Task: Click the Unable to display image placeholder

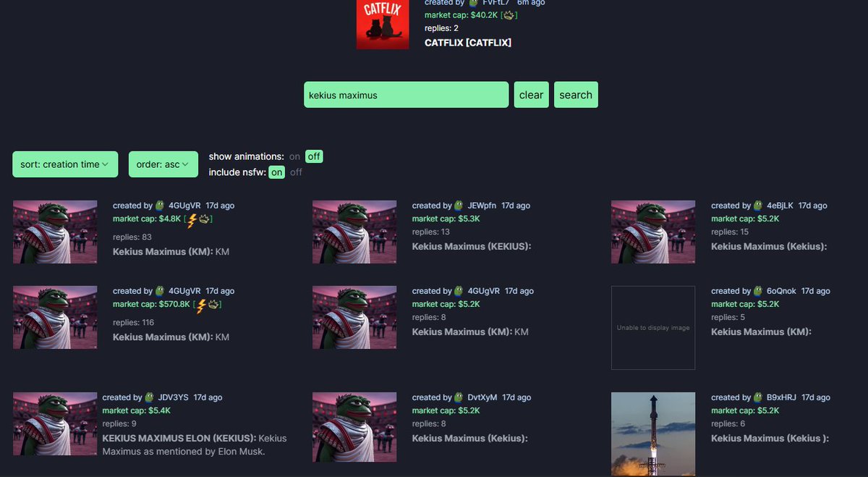Action: tap(653, 328)
